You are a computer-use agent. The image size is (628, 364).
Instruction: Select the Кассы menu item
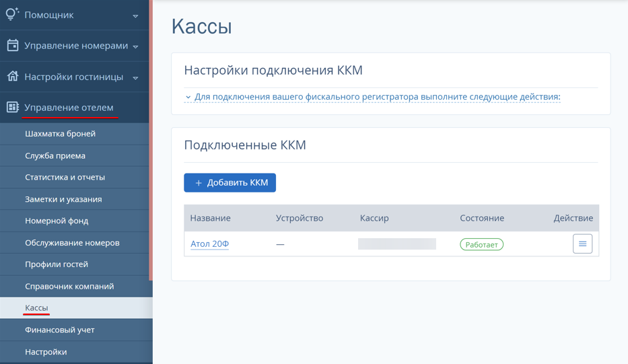pos(76,308)
